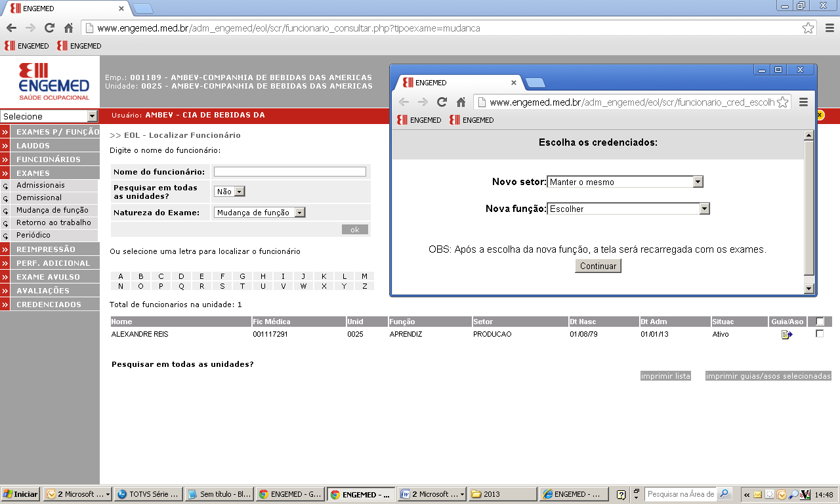Collapse the EXAMES sidebar section
Viewport: 840px width, 504px height.
click(50, 173)
